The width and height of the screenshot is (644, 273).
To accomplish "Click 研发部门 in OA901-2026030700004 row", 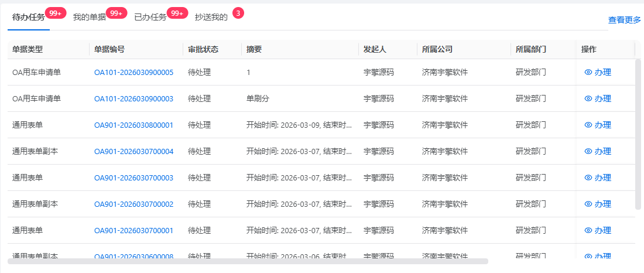I will 530,151.
